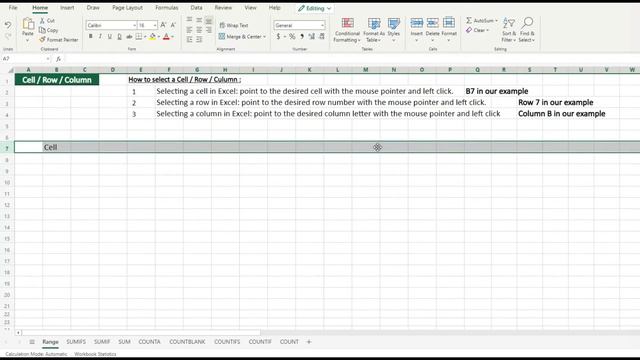Screen dimensions: 640x360
Task: Click Clear eraser button
Action: click(x=477, y=30)
